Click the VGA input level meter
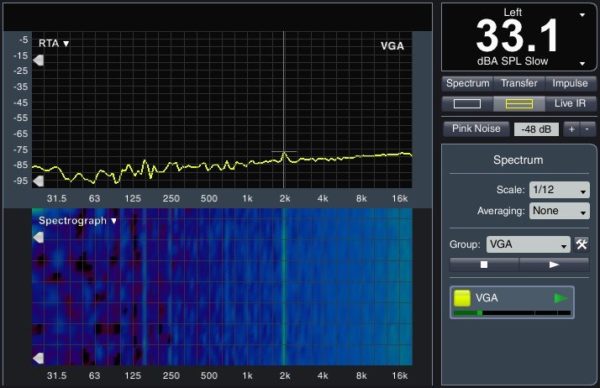This screenshot has height=388, width=600. tap(512, 313)
